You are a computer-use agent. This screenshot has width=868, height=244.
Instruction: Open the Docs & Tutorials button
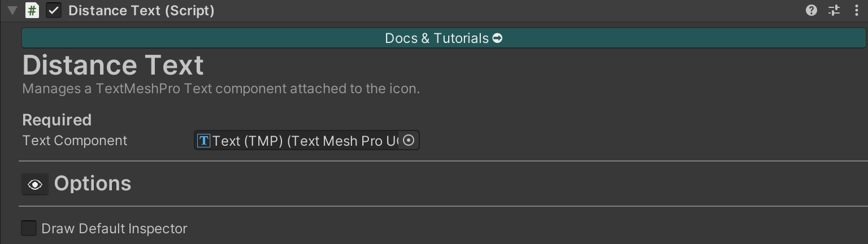click(x=435, y=38)
